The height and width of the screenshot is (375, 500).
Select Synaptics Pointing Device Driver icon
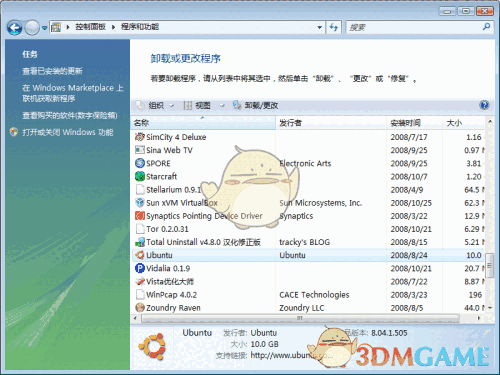[x=140, y=216]
